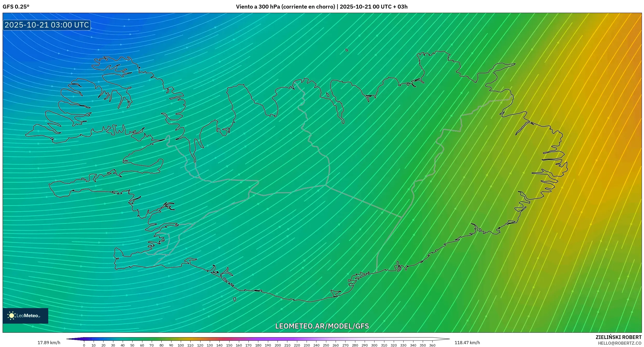The height and width of the screenshot is (347, 644).
Task: Click the Viento a 300 hPa title text
Action: pyautogui.click(x=322, y=7)
